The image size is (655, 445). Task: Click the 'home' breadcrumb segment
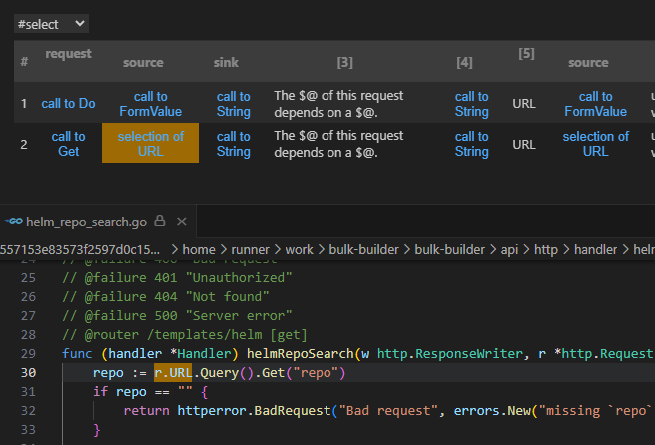[x=199, y=249]
